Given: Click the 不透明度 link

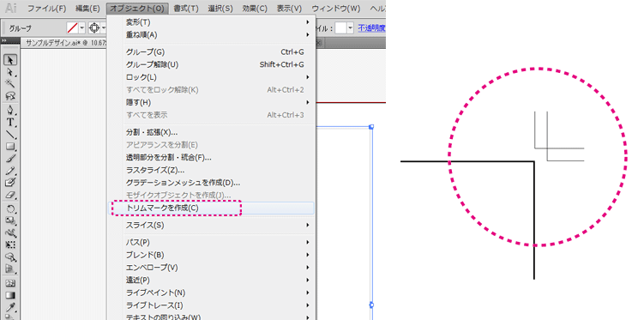Looking at the screenshot, I should coord(371,28).
